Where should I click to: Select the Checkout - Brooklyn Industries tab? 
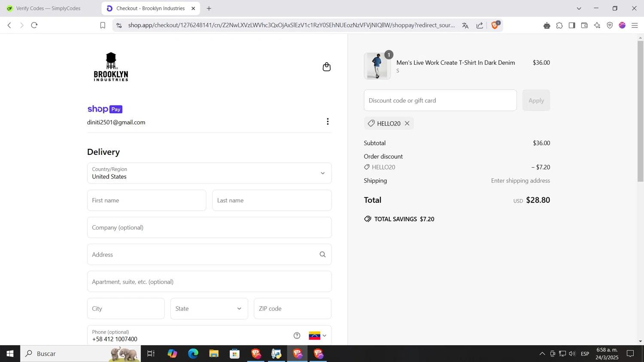tap(150, 8)
